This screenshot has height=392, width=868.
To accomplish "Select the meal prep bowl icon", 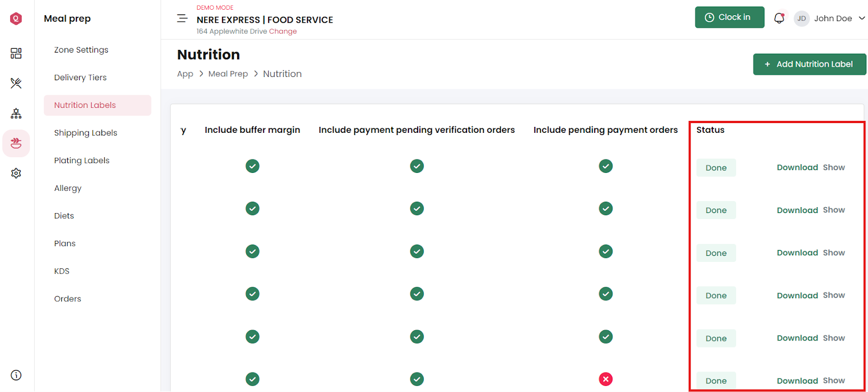I will click(16, 143).
